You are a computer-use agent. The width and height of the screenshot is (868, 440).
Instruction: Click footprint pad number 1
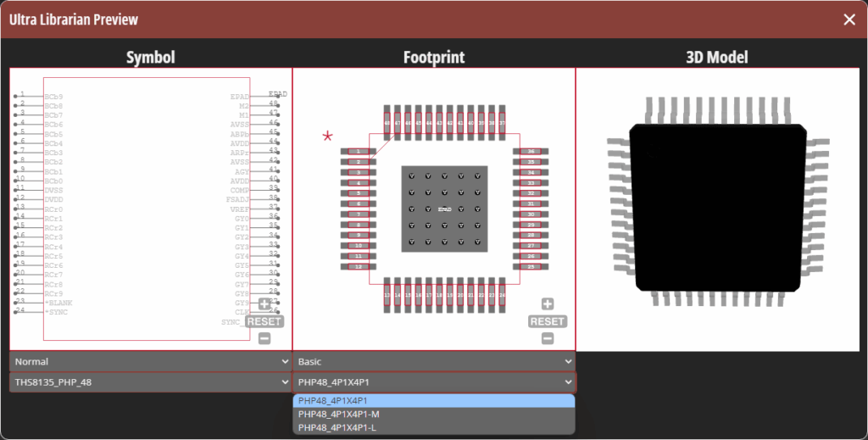(x=359, y=151)
